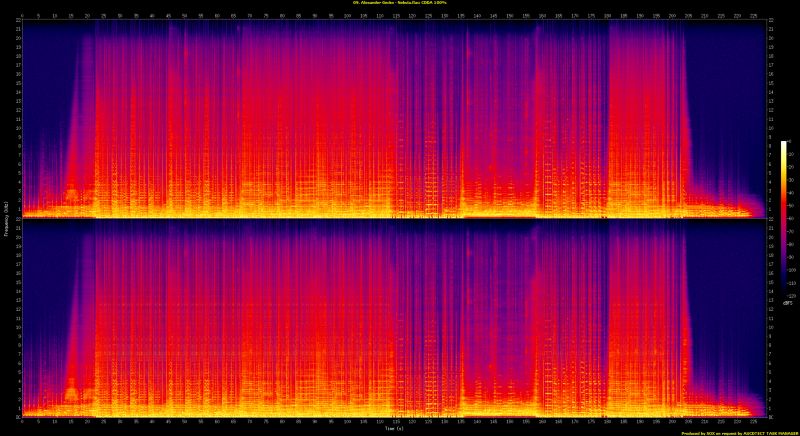Click the dBFS label under the color scale
Screen dimensions: 800x436
788,302
